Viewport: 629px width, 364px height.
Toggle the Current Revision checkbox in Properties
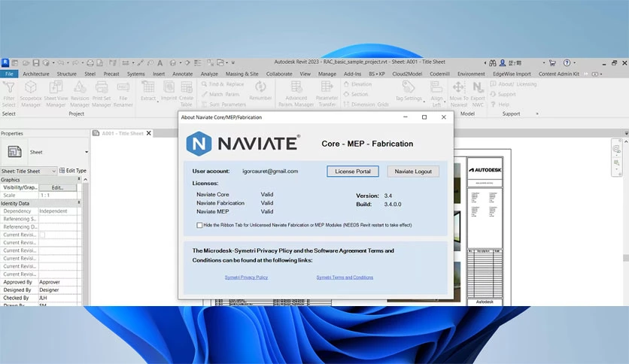43,235
